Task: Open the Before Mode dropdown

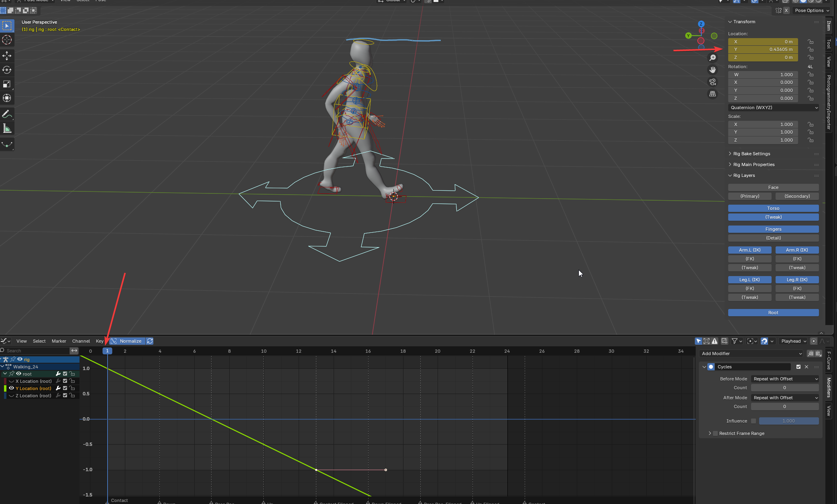Action: coord(784,379)
